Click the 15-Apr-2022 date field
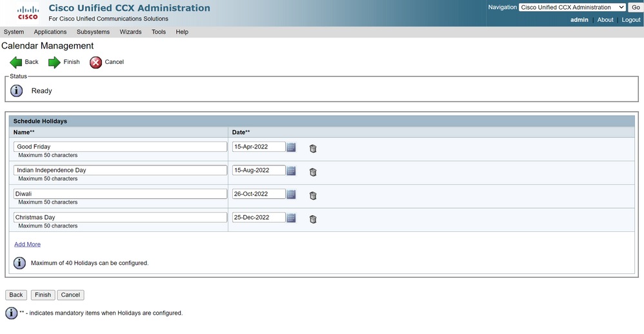 coord(259,147)
